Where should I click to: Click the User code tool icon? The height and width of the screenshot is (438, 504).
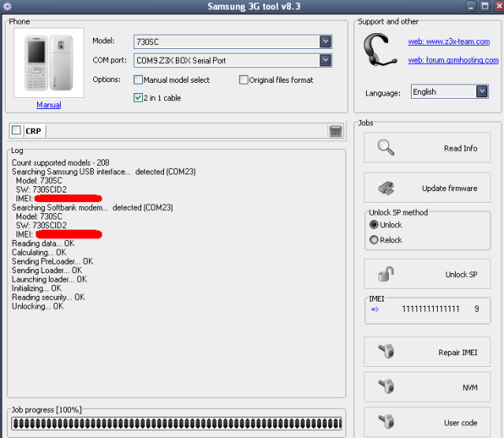coord(386,421)
